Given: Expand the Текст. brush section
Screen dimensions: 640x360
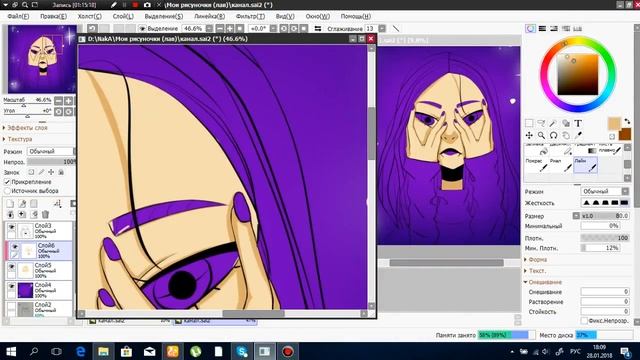Looking at the screenshot, I should 535,271.
